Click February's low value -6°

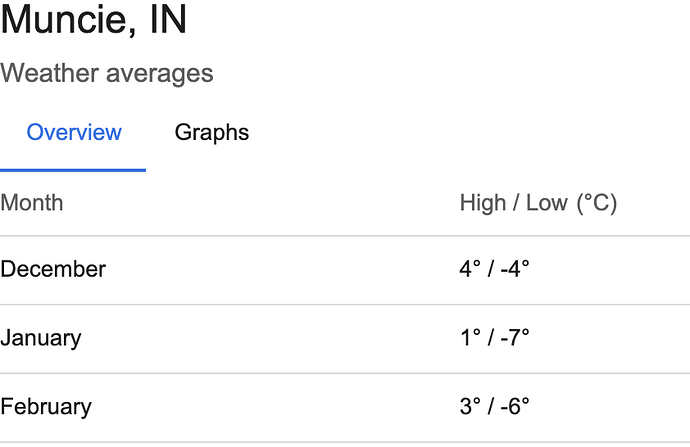tap(515, 407)
